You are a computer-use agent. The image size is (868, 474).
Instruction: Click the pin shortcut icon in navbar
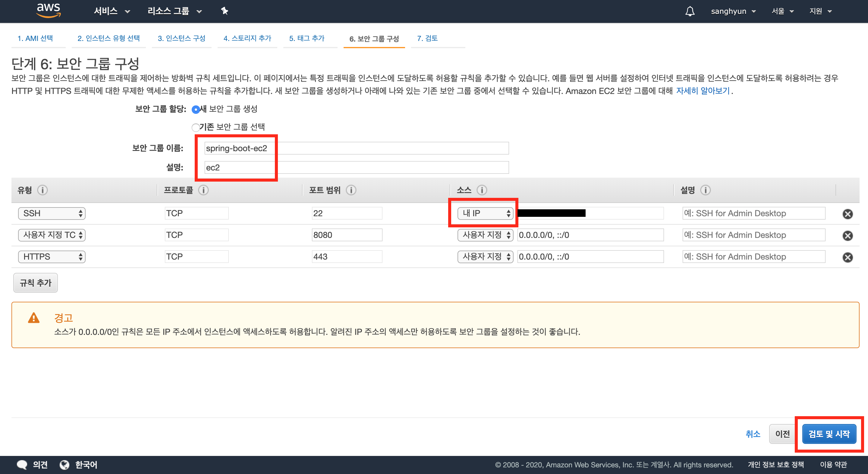225,11
